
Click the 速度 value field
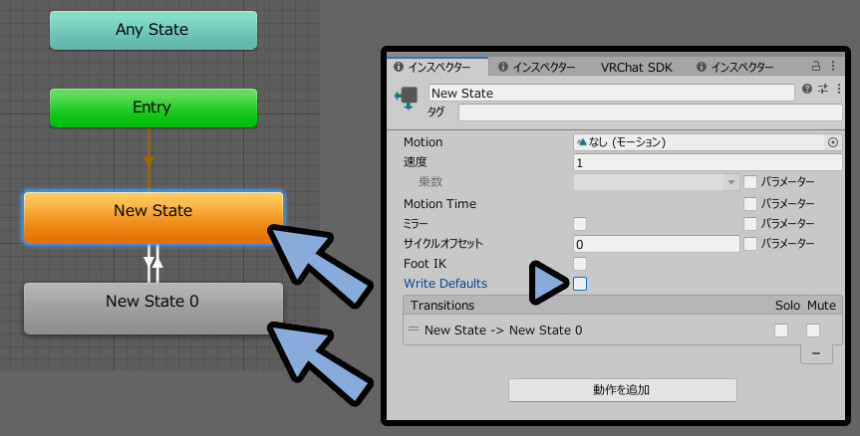pyautogui.click(x=708, y=162)
